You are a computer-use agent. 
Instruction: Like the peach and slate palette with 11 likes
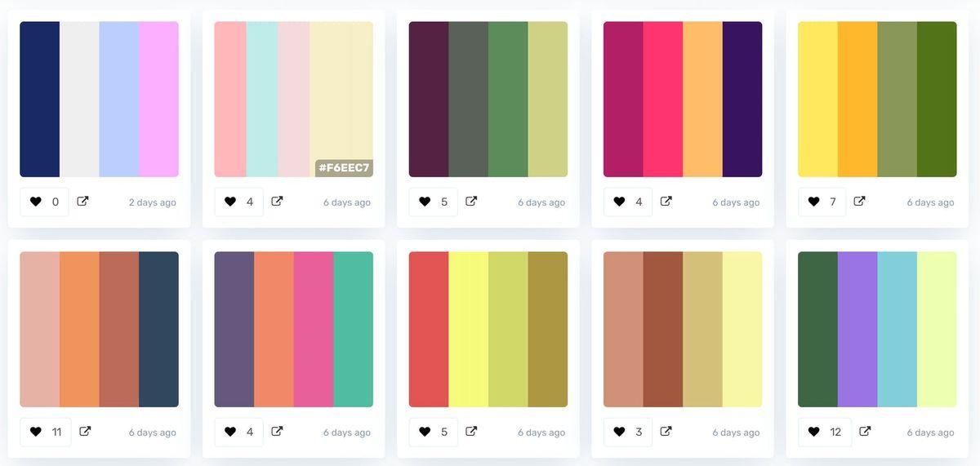coord(46,432)
